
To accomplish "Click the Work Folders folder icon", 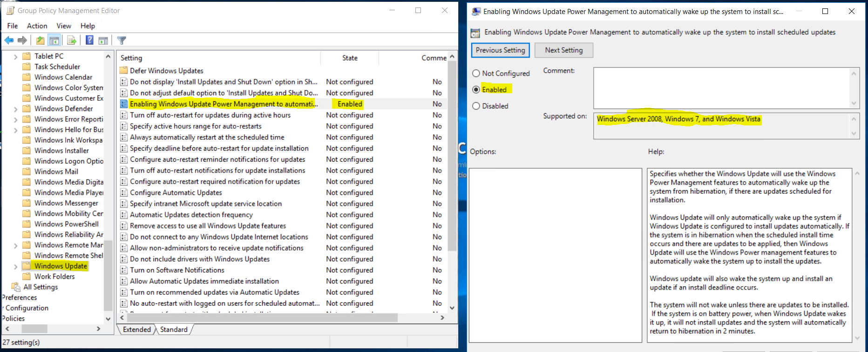I will click(x=27, y=276).
